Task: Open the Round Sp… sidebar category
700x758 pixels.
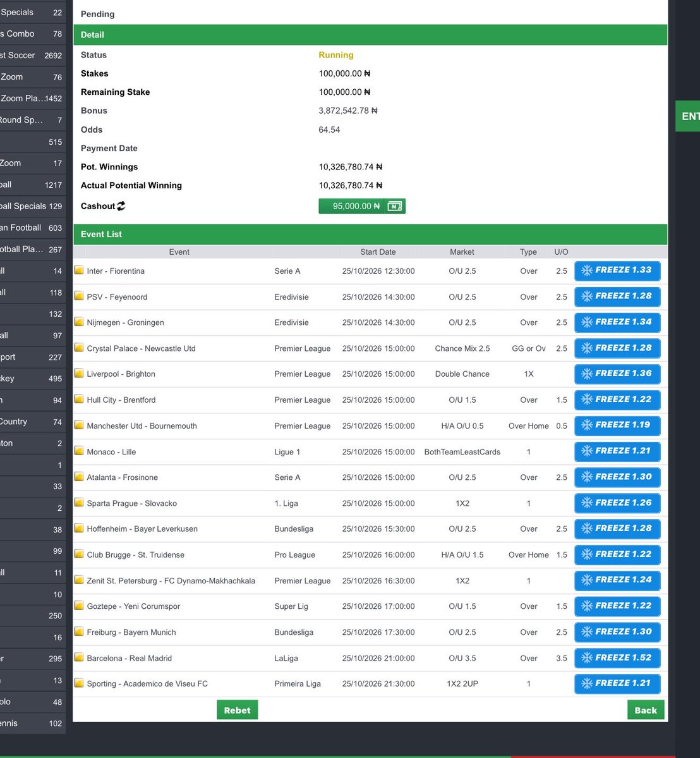Action: (32, 120)
